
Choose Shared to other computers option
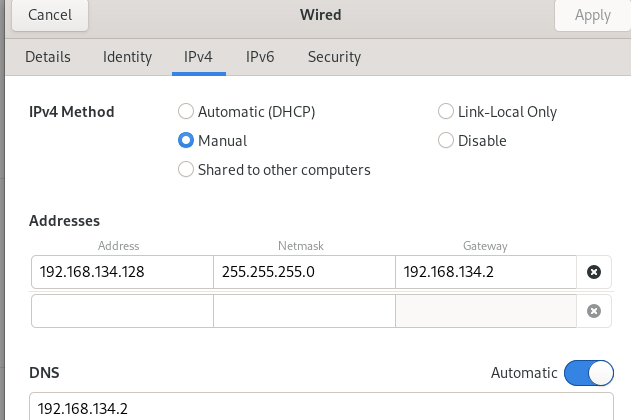(x=185, y=170)
